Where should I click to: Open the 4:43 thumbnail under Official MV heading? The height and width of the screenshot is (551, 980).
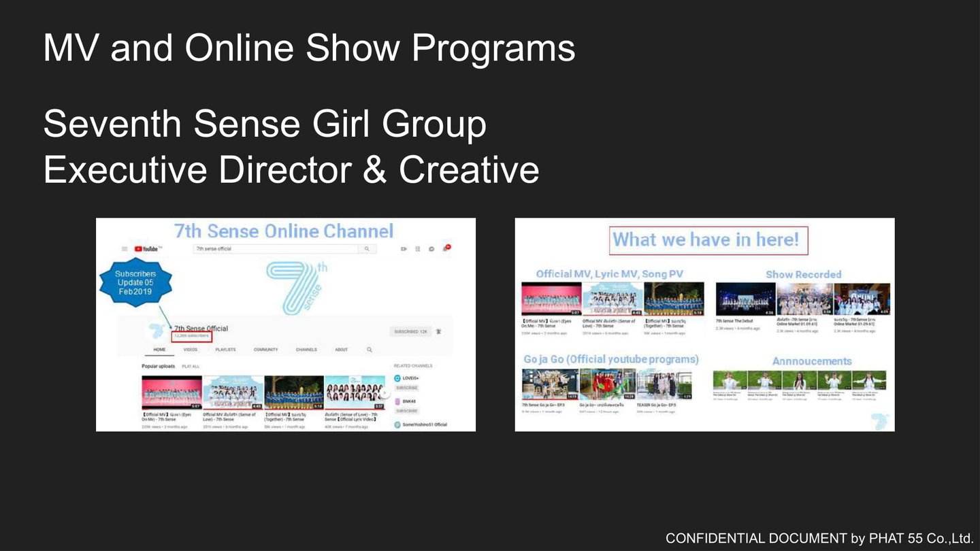pyautogui.click(x=612, y=299)
